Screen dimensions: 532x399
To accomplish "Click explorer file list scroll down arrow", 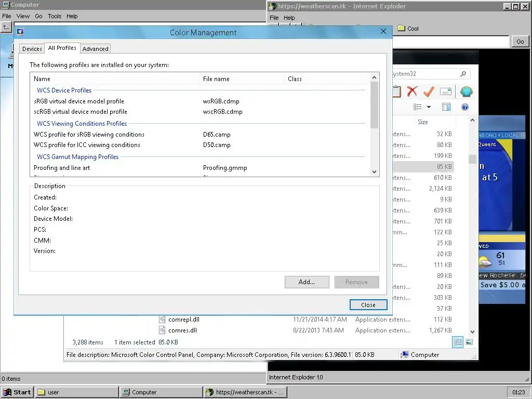I will point(472,331).
